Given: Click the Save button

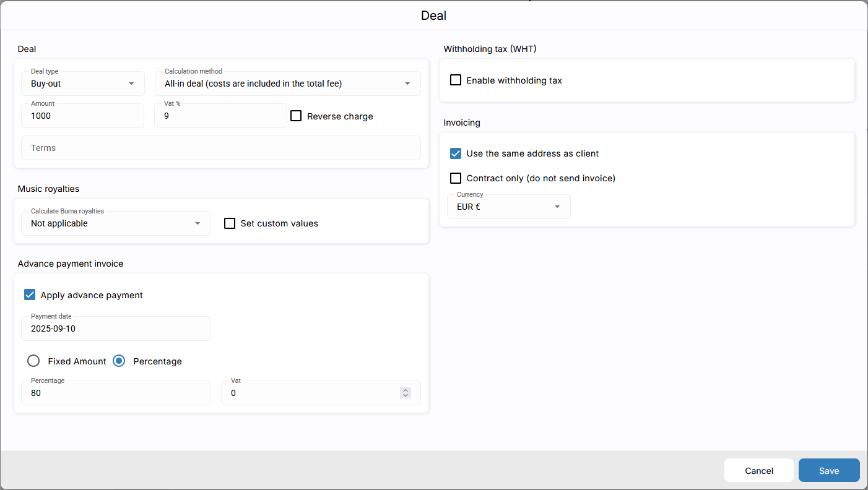Looking at the screenshot, I should pyautogui.click(x=828, y=470).
